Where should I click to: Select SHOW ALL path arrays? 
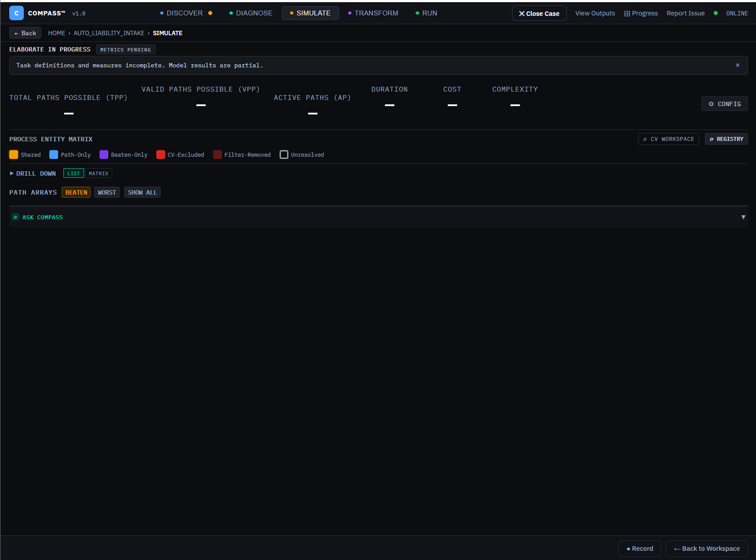(x=142, y=192)
